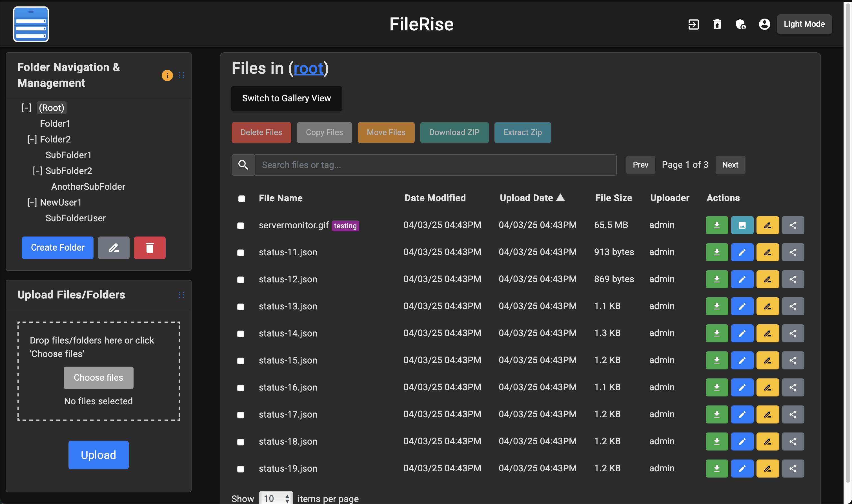Click the search files input field
The width and height of the screenshot is (852, 504).
pos(435,165)
